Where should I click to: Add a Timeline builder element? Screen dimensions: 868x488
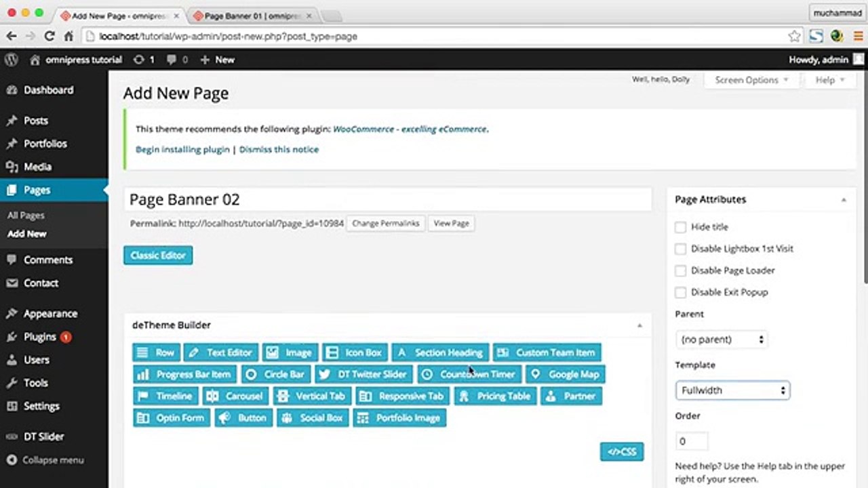pyautogui.click(x=165, y=396)
